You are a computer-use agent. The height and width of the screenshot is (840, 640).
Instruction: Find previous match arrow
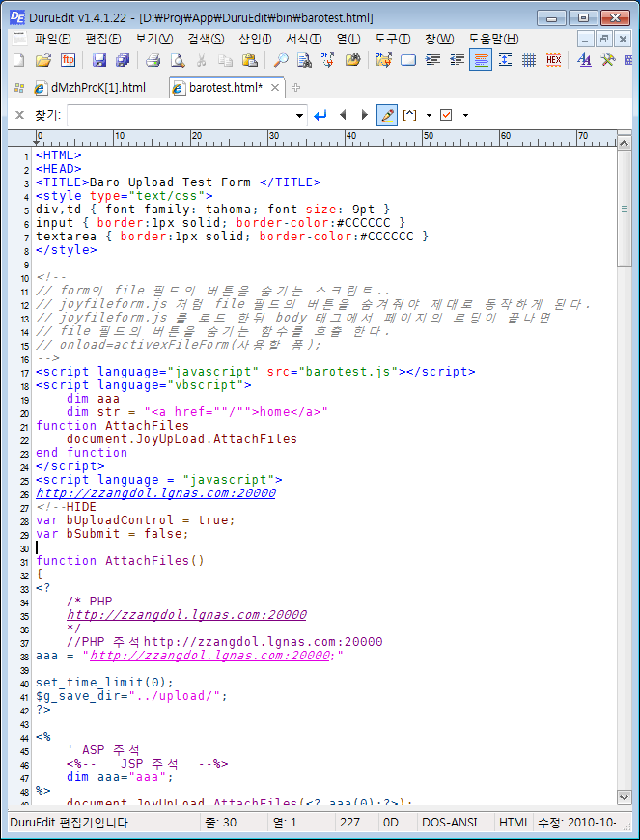(x=343, y=115)
